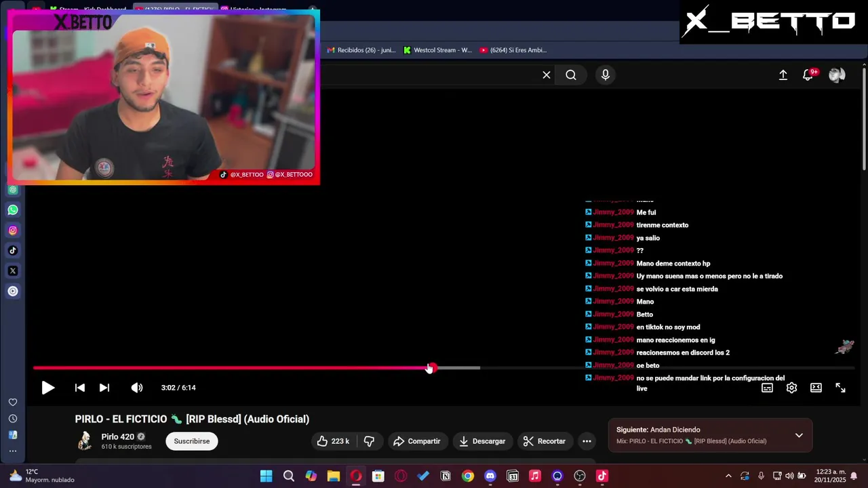The width and height of the screenshot is (868, 488).
Task: Open the Windows notification bell in the tray
Action: 854,476
